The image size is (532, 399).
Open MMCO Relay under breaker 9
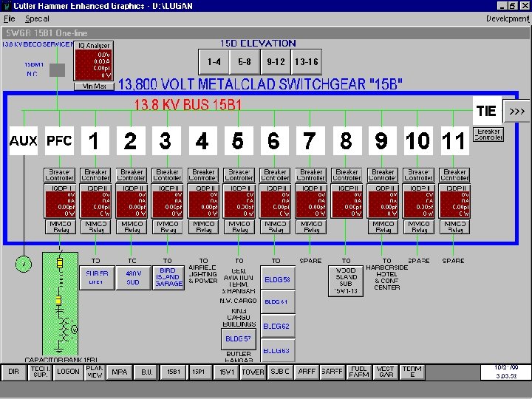383,227
